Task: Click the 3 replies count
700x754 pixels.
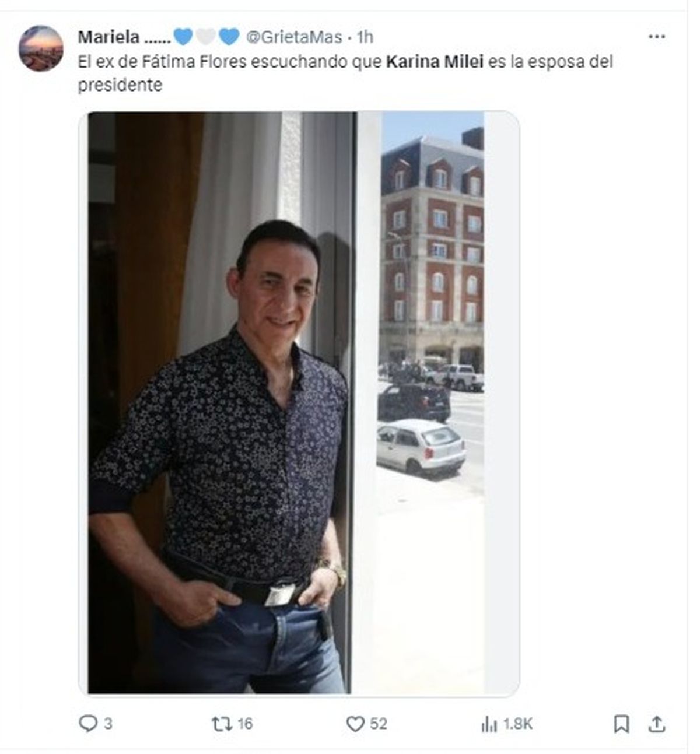Action: tap(108, 724)
